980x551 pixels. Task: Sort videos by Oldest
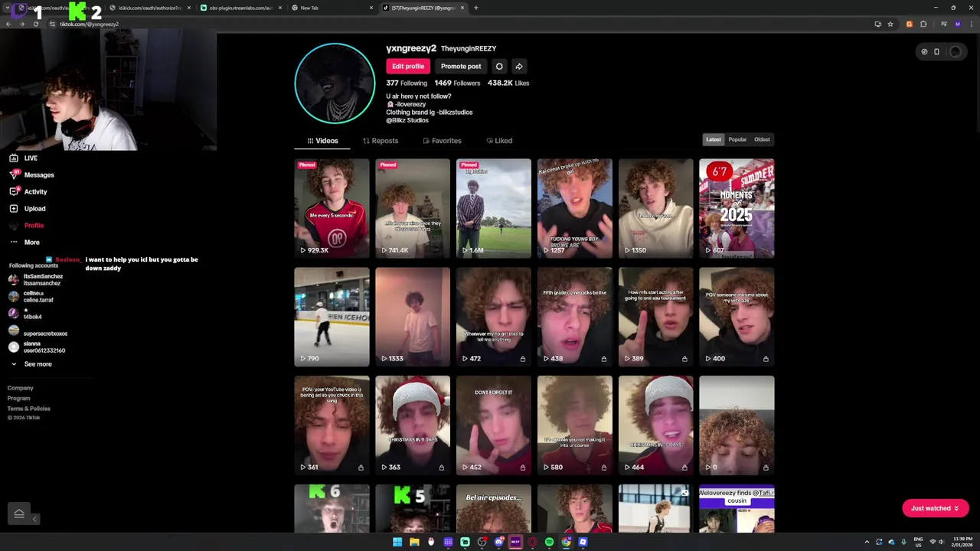(x=762, y=139)
